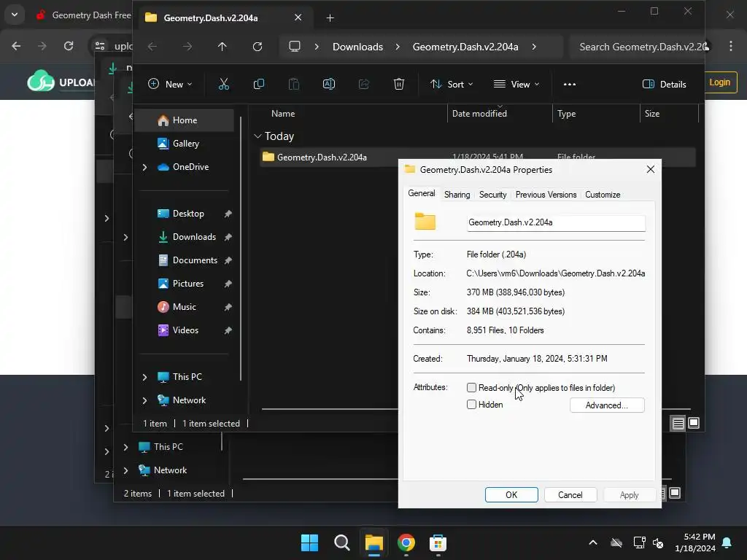Select the Geometry Dash Free Chrome tab

coord(83,15)
